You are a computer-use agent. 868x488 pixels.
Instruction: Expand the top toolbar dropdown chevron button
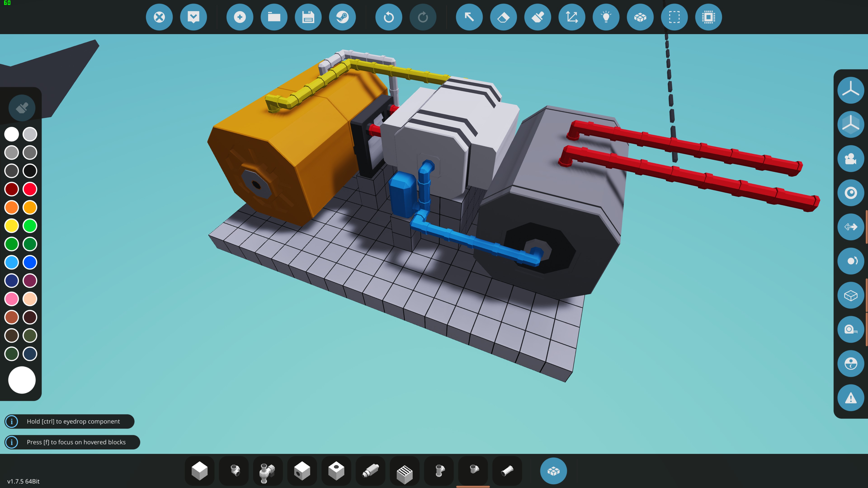[x=193, y=17]
